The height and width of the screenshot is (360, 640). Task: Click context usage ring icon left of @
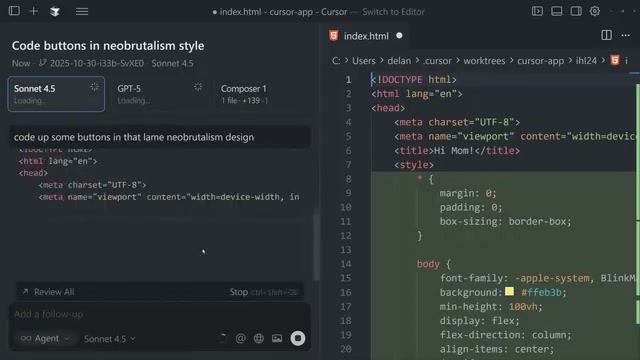pos(222,338)
